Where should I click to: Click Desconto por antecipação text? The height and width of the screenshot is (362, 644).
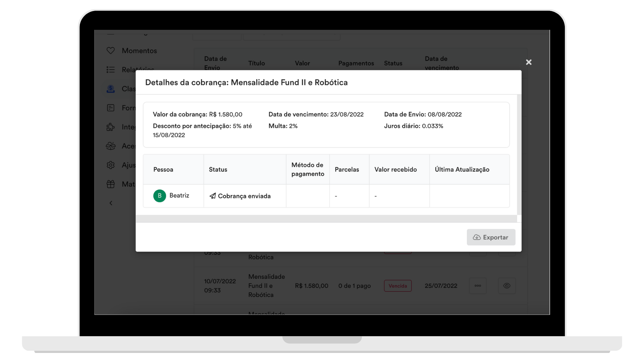coord(203,130)
